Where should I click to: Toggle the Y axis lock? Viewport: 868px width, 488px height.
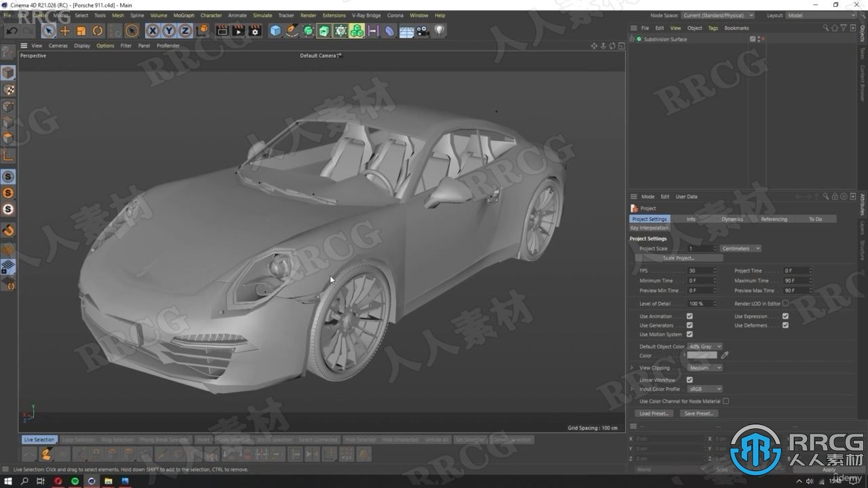click(x=169, y=30)
